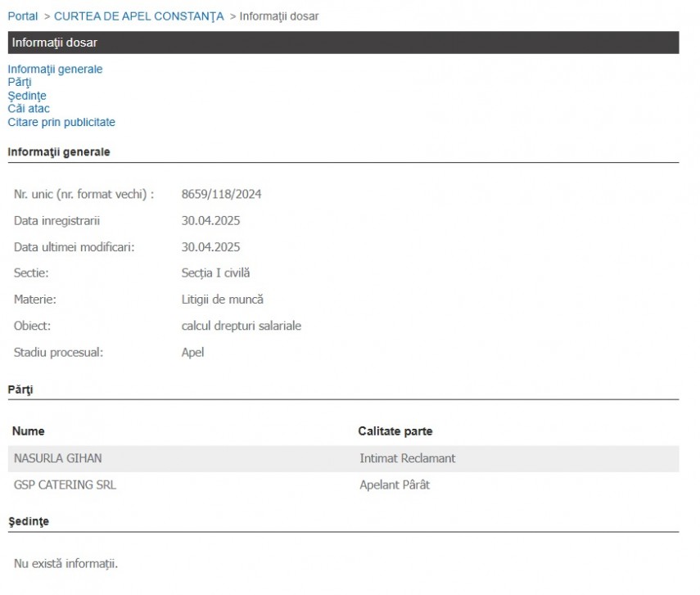Click the dark 'Informații dosar' header bar
The height and width of the screenshot is (595, 700).
point(343,43)
